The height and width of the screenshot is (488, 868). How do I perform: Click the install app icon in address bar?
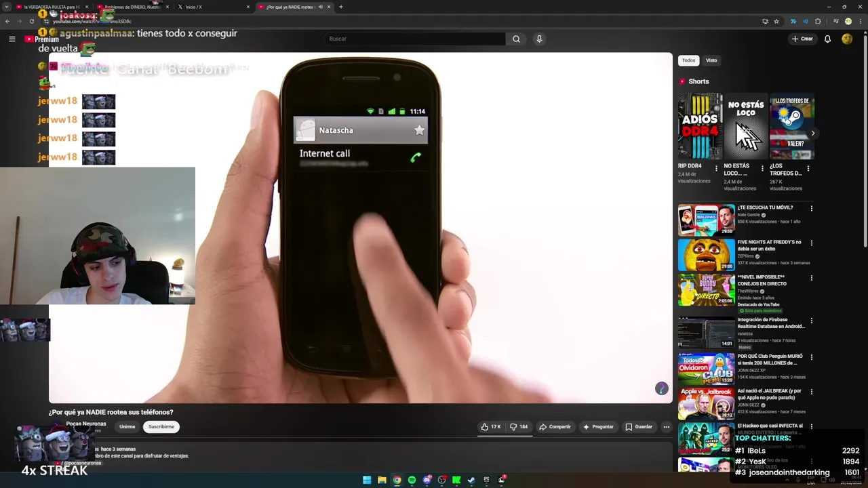(765, 21)
